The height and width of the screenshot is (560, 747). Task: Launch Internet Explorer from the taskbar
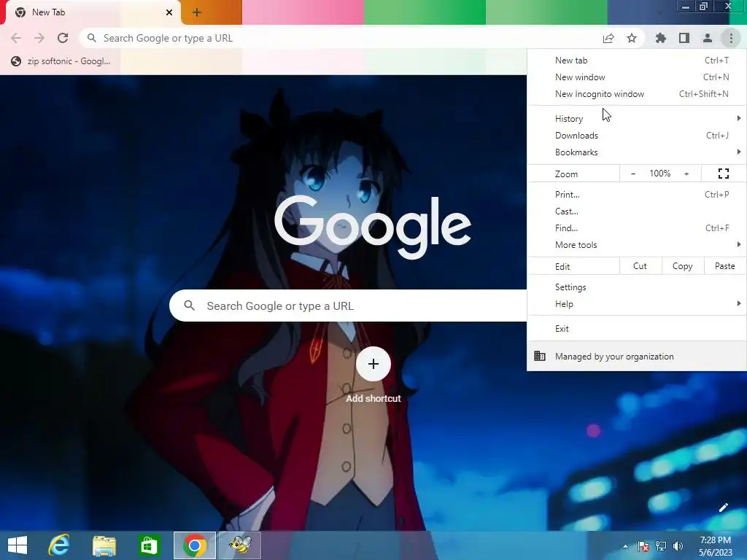[59, 545]
